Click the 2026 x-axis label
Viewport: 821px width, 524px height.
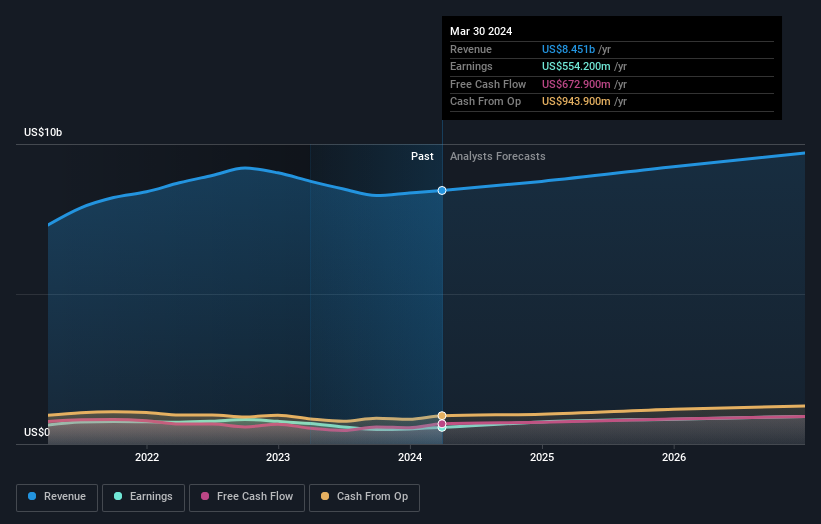(x=674, y=457)
